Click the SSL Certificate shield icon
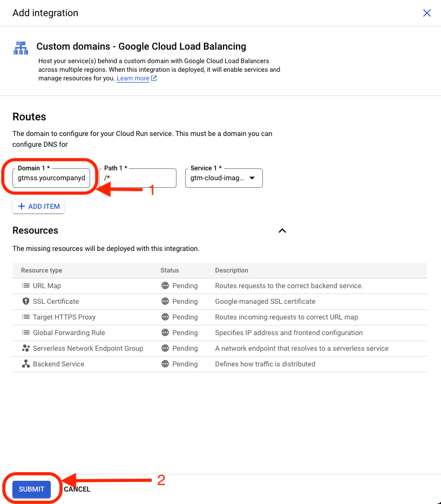The height and width of the screenshot is (504, 441). click(x=25, y=302)
